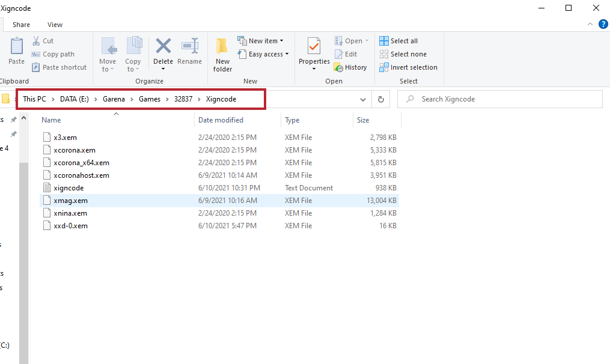Expand the Open button dropdown
This screenshot has width=610, height=364.
(x=367, y=41)
